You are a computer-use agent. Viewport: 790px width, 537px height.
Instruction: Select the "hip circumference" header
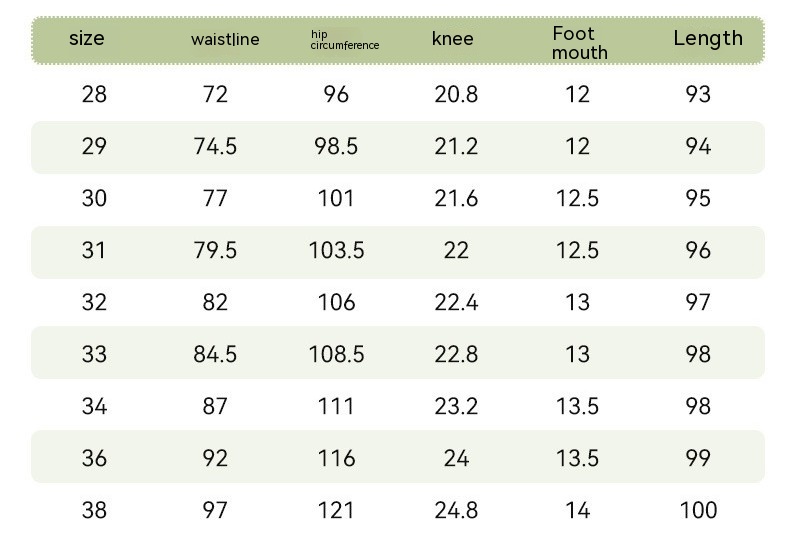(344, 40)
